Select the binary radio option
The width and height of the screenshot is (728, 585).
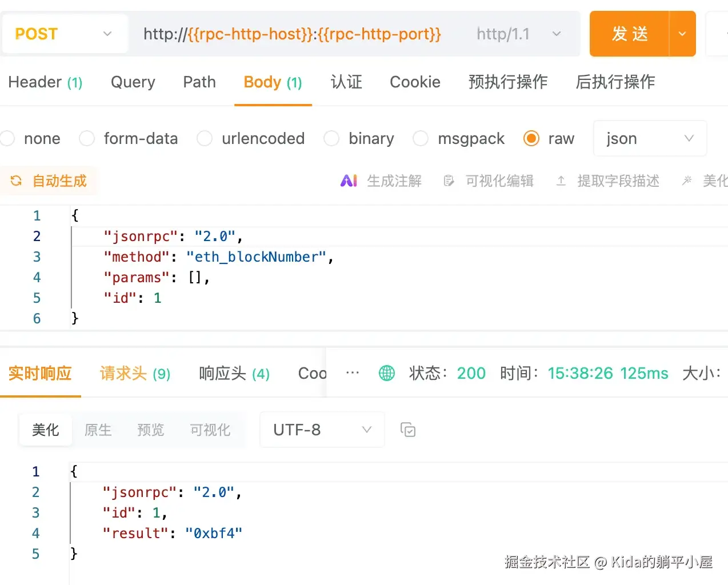(x=331, y=138)
